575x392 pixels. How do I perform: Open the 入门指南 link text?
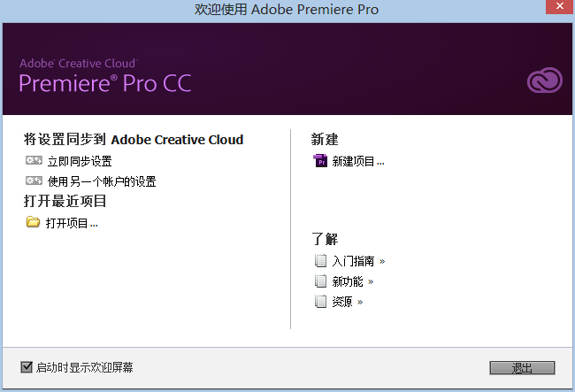[x=354, y=262]
